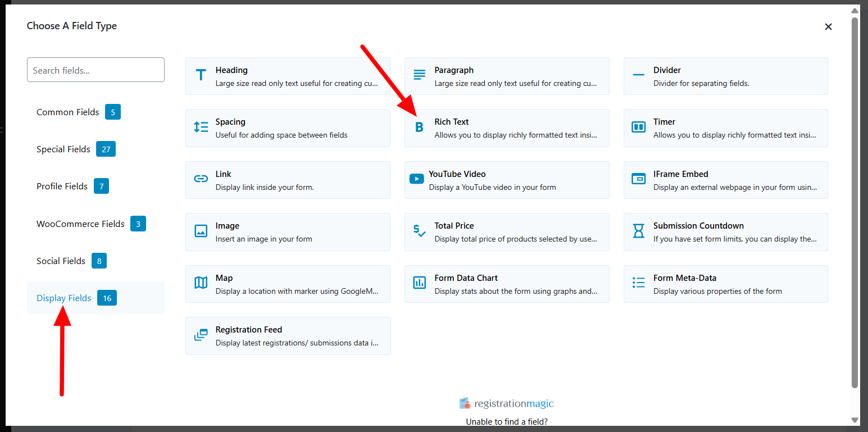Click the Search fields input box
868x432 pixels.
96,70
